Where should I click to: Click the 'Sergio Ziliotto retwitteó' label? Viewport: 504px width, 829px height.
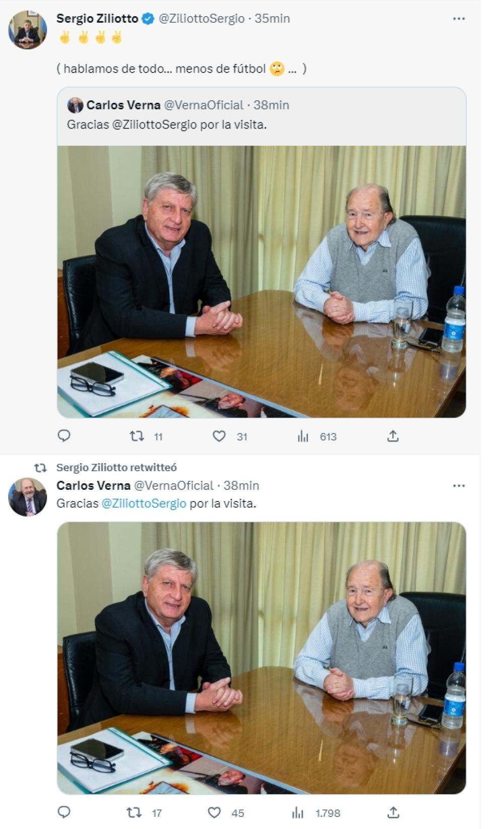pos(116,467)
